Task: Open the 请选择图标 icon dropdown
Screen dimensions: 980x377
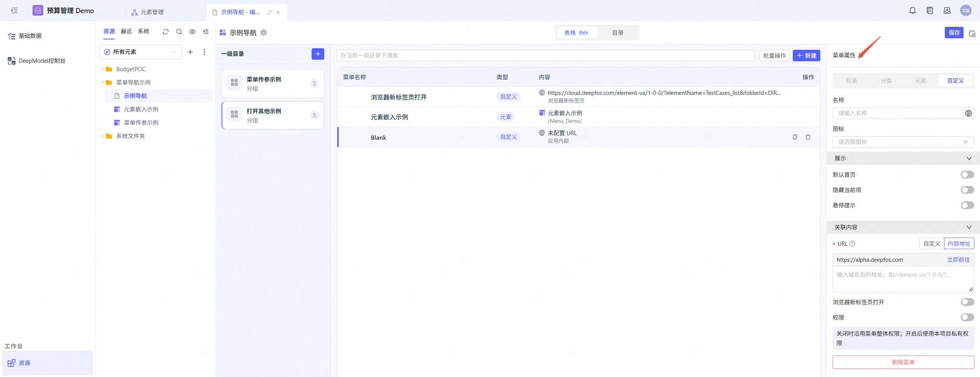Action: point(903,142)
